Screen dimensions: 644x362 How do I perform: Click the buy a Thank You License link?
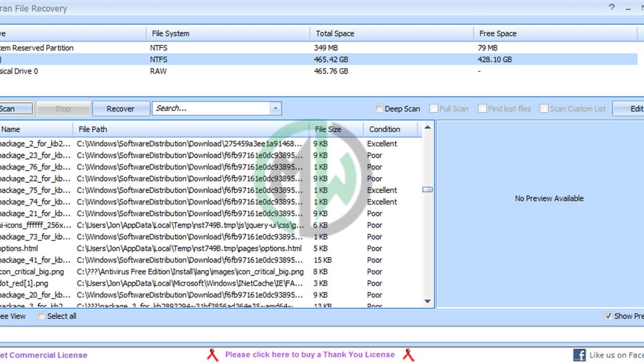pyautogui.click(x=309, y=354)
